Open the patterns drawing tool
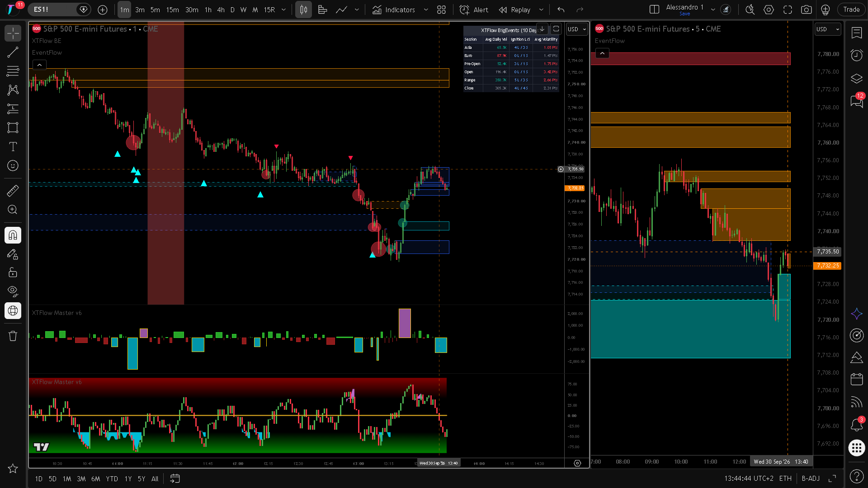The height and width of the screenshot is (488, 868). pyautogui.click(x=13, y=90)
